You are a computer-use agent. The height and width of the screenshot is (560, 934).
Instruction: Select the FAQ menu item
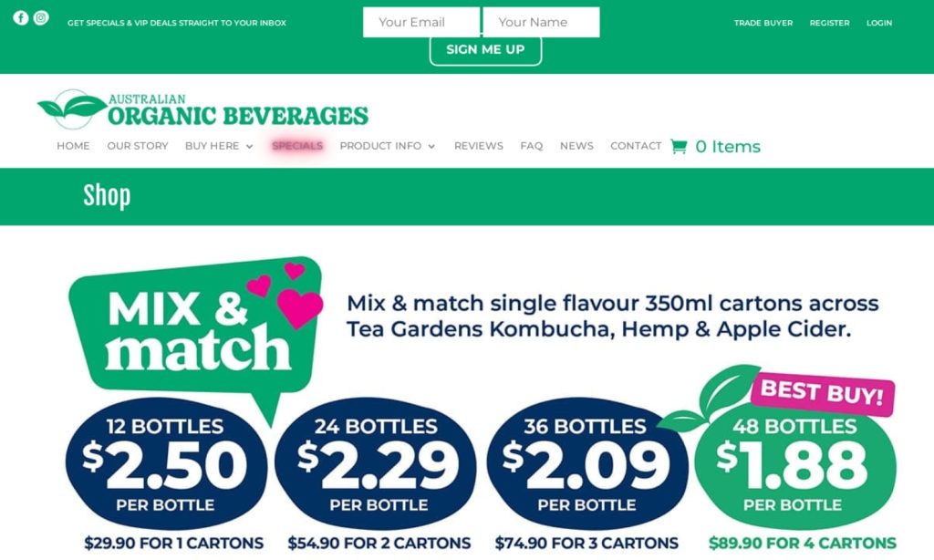[x=532, y=146]
